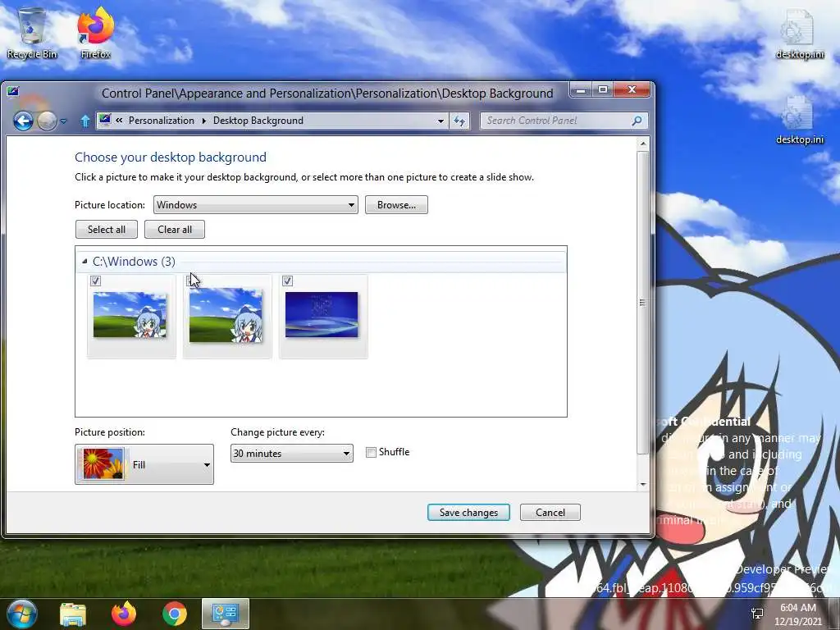Open the Picture location dropdown
The image size is (840, 630).
[256, 204]
